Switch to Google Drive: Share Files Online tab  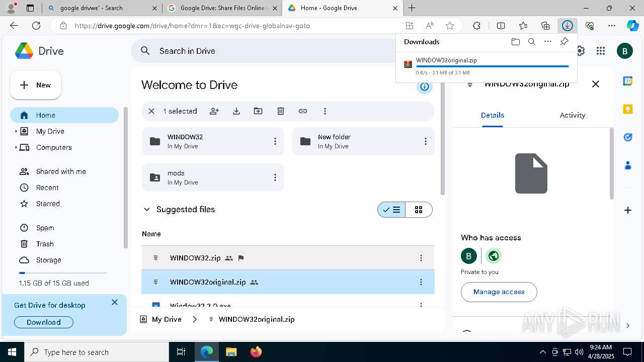click(x=222, y=8)
